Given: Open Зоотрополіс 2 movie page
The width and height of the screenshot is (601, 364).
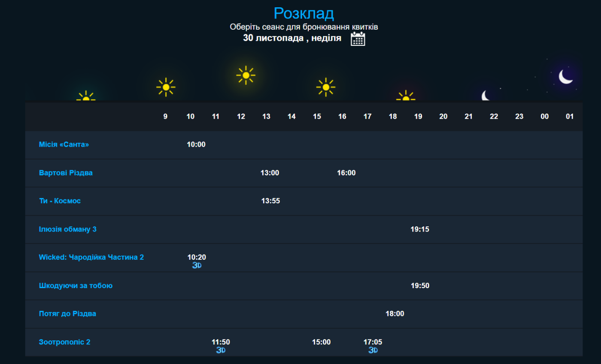Looking at the screenshot, I should tap(65, 342).
